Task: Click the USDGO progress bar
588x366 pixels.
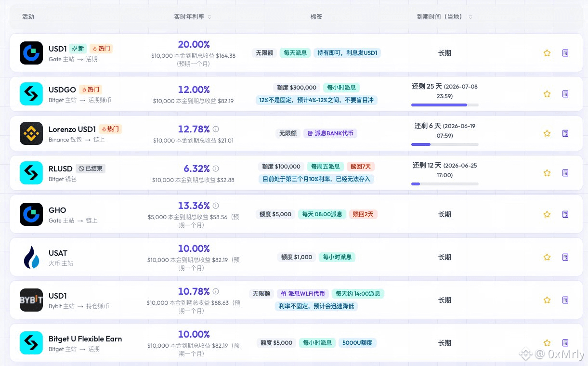Action: pyautogui.click(x=445, y=105)
